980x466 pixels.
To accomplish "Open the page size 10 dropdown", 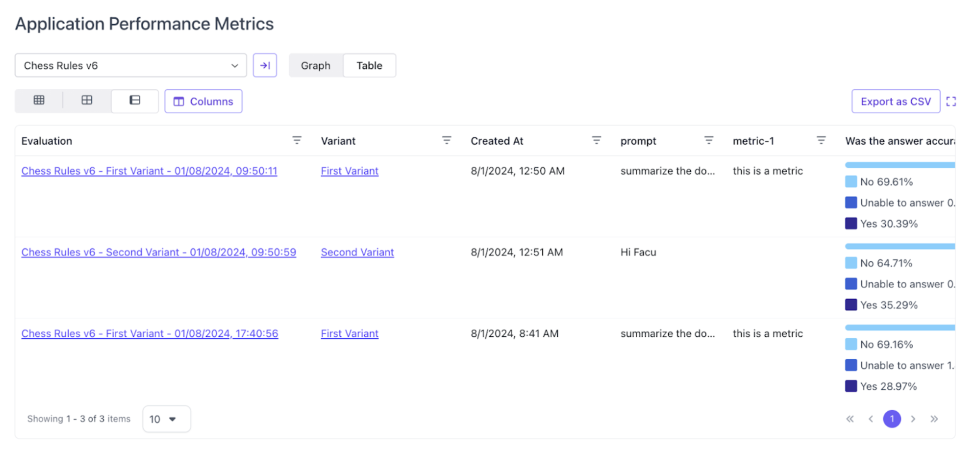I will coord(166,419).
